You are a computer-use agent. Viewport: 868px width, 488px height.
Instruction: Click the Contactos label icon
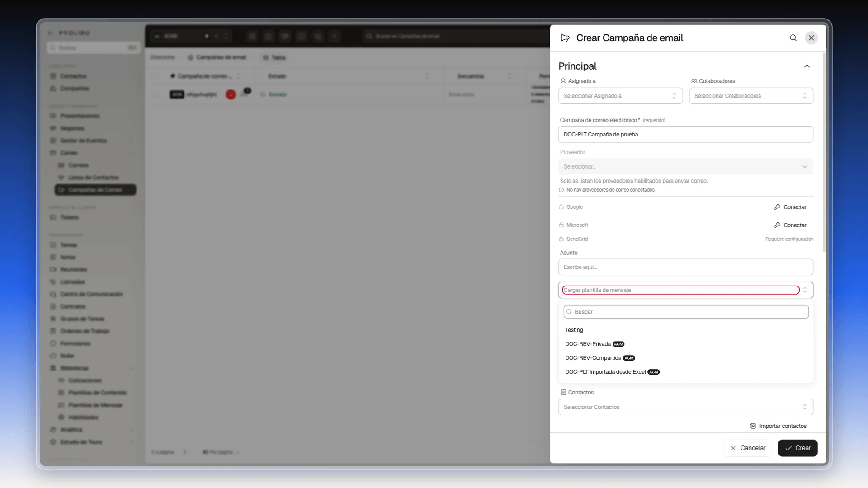click(563, 392)
